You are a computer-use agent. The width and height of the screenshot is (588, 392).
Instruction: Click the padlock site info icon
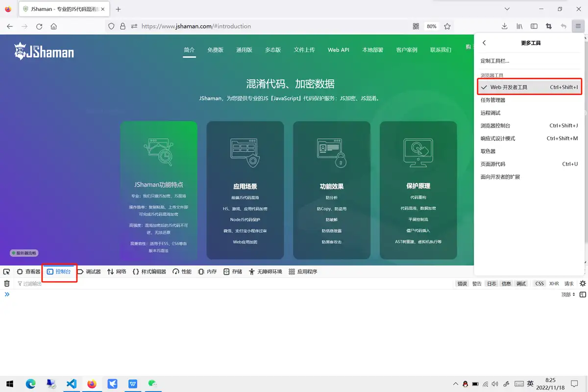pyautogui.click(x=122, y=26)
